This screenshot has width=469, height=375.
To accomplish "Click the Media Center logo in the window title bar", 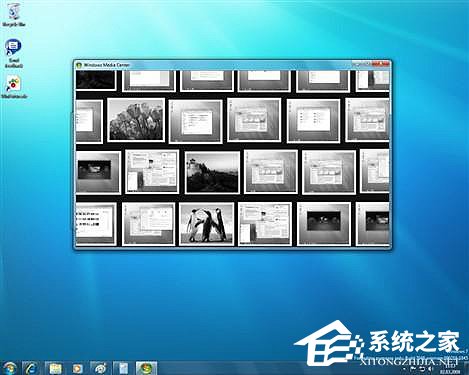I will point(79,65).
